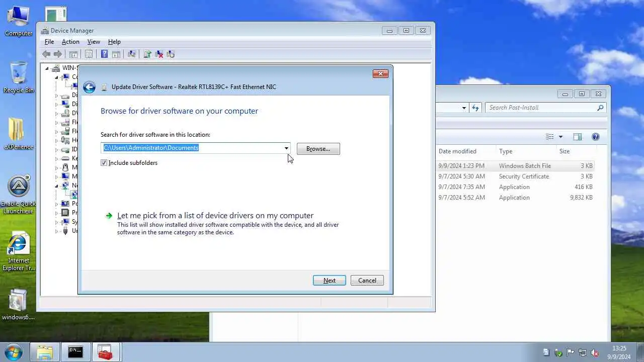
Task: Expand the Pr device category node
Action: point(56,213)
